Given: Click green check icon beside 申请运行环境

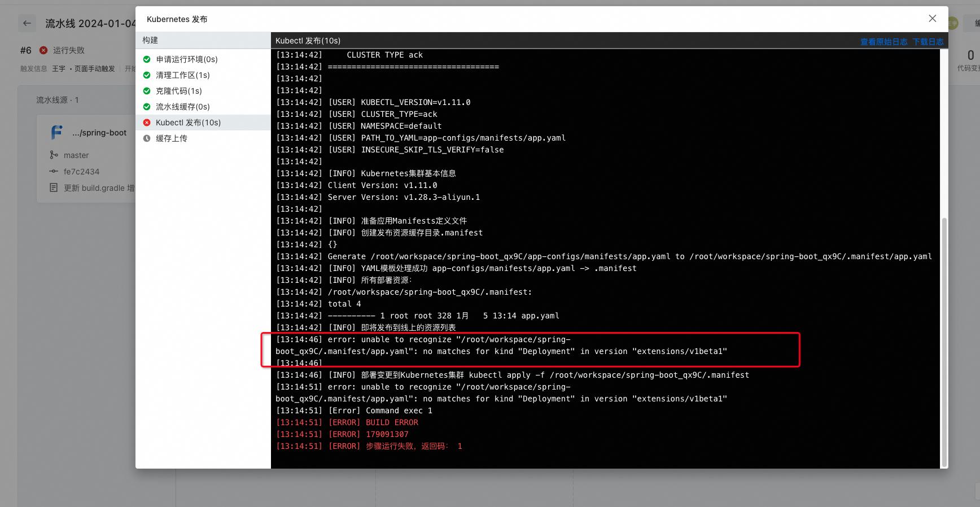Looking at the screenshot, I should coord(147,59).
